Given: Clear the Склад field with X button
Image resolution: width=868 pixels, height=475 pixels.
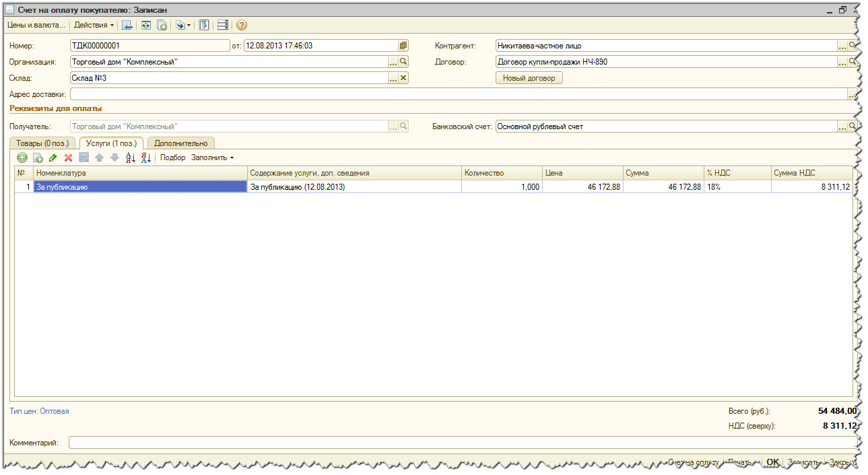Looking at the screenshot, I should (x=403, y=78).
